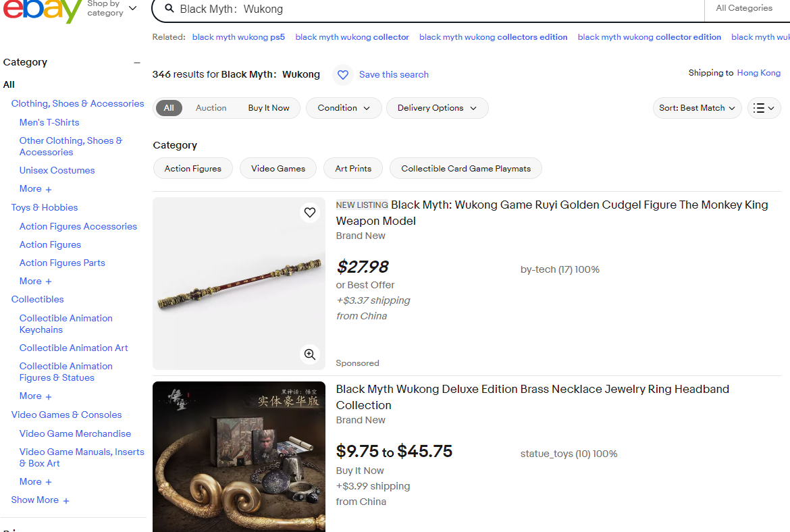Screen dimensions: 790x532
Task: Select the Action Figures category chip
Action: point(193,169)
